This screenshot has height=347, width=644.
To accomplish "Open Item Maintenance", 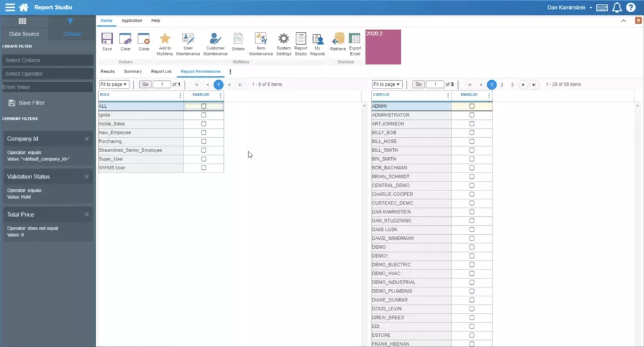I will 261,44.
